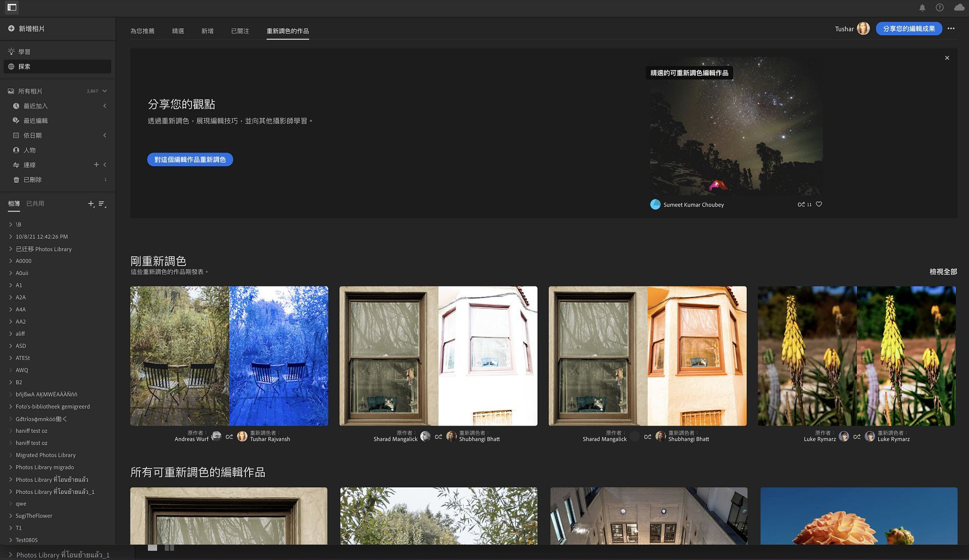Switch to the 已共用 albums tab
This screenshot has width=969, height=560.
(x=35, y=203)
